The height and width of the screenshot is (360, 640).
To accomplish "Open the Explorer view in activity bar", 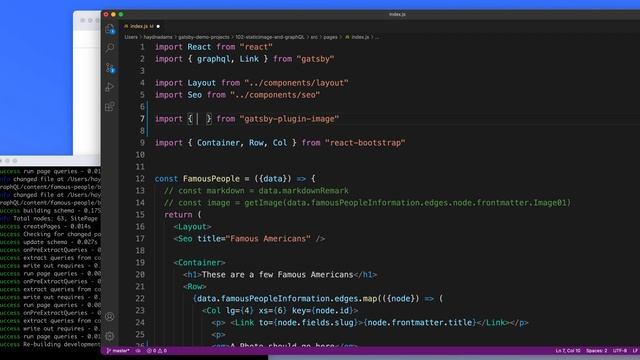I will click(110, 29).
